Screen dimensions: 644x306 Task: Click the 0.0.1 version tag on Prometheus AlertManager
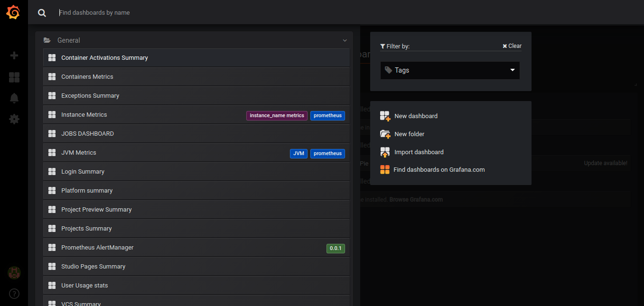336,248
